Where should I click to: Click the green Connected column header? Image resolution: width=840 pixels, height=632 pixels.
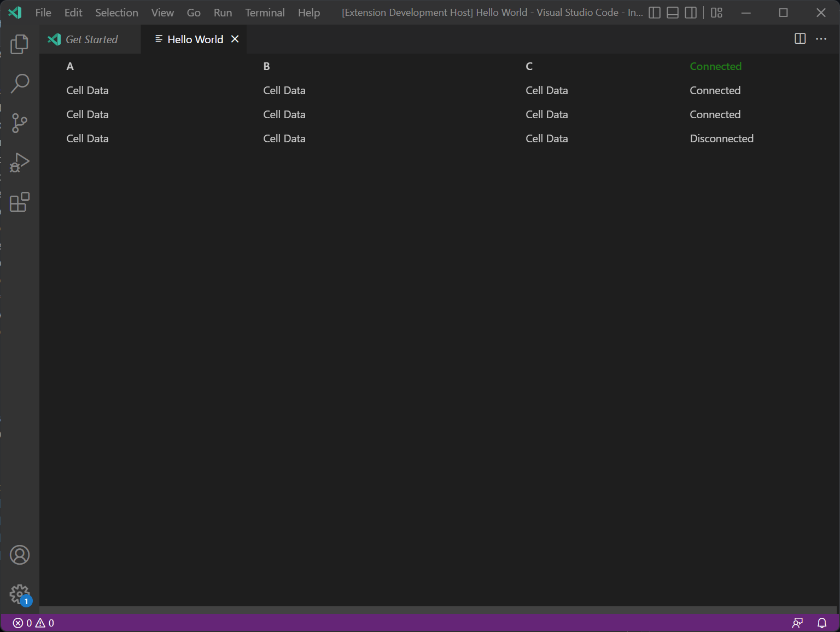[x=715, y=66]
